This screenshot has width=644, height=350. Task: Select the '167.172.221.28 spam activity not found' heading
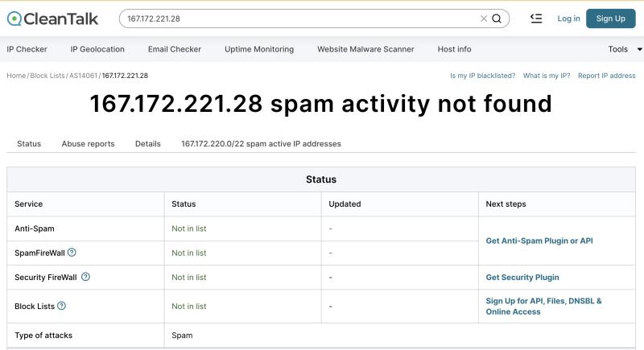[320, 104]
